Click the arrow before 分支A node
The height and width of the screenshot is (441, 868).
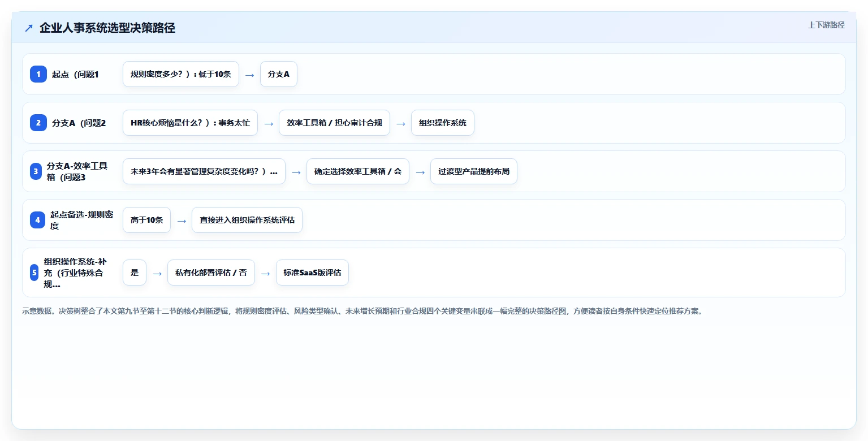(x=249, y=75)
